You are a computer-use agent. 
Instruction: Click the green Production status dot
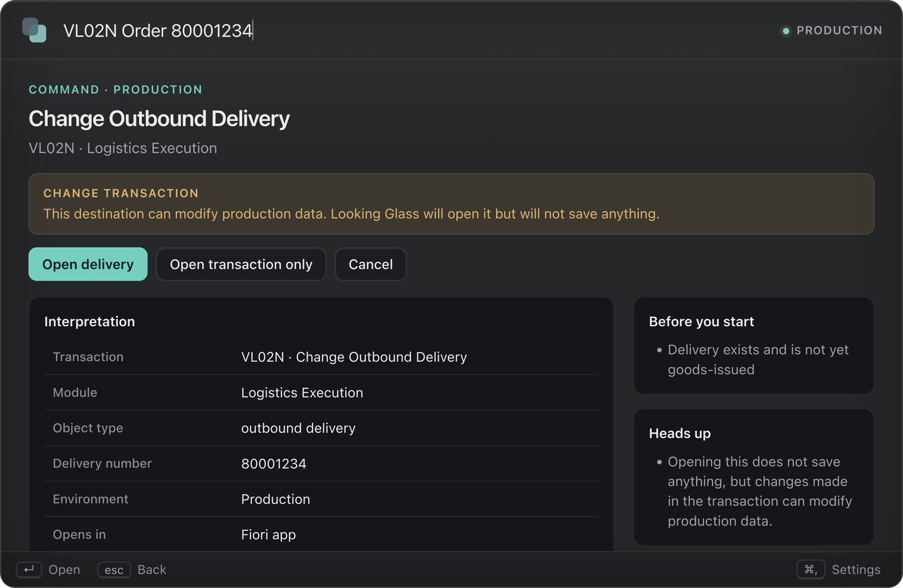pos(786,31)
